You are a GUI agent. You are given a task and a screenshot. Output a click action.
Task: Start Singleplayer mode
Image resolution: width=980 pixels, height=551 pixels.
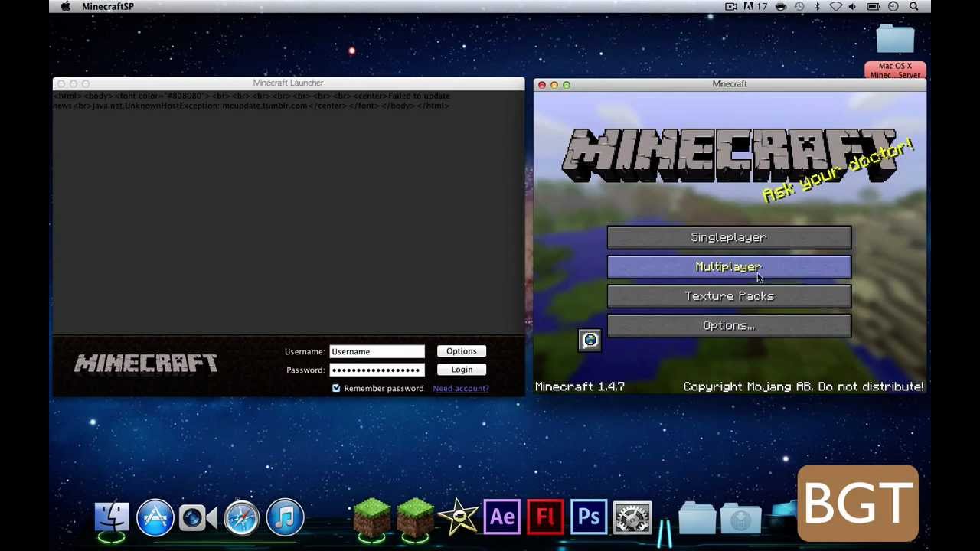coord(729,238)
